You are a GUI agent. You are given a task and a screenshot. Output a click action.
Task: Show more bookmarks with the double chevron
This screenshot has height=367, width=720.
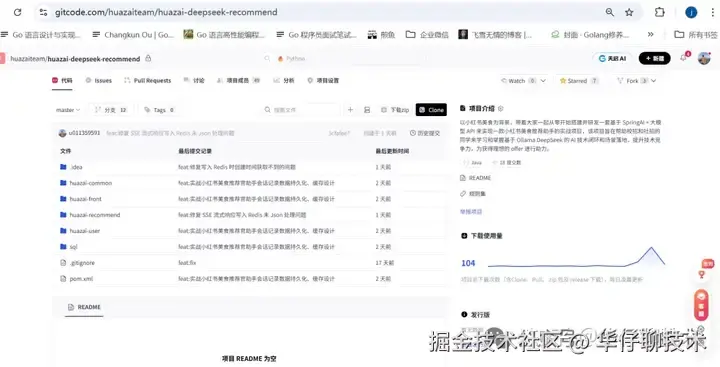[650, 34]
